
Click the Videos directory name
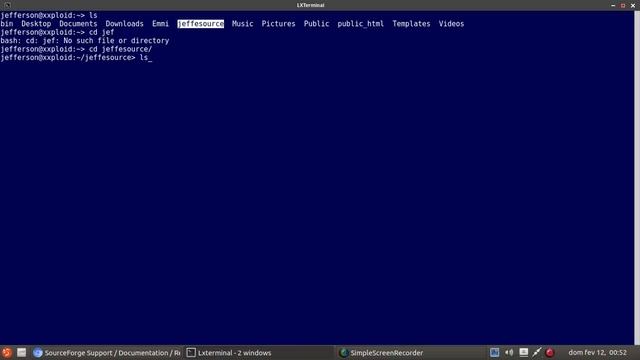[451, 24]
